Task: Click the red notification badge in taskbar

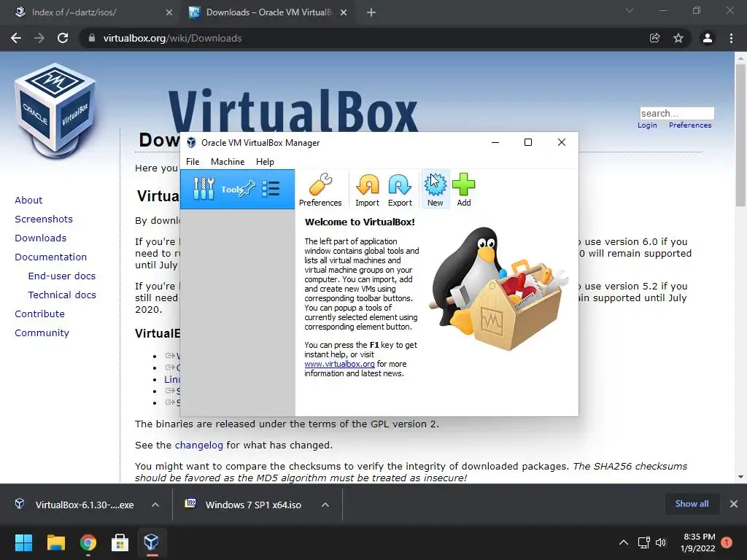Action: pyautogui.click(x=727, y=542)
